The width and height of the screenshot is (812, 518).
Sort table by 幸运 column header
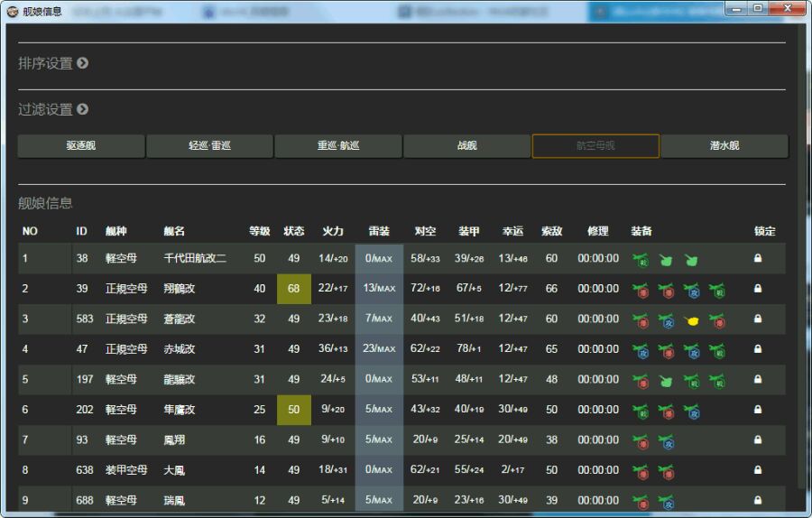pyautogui.click(x=512, y=231)
